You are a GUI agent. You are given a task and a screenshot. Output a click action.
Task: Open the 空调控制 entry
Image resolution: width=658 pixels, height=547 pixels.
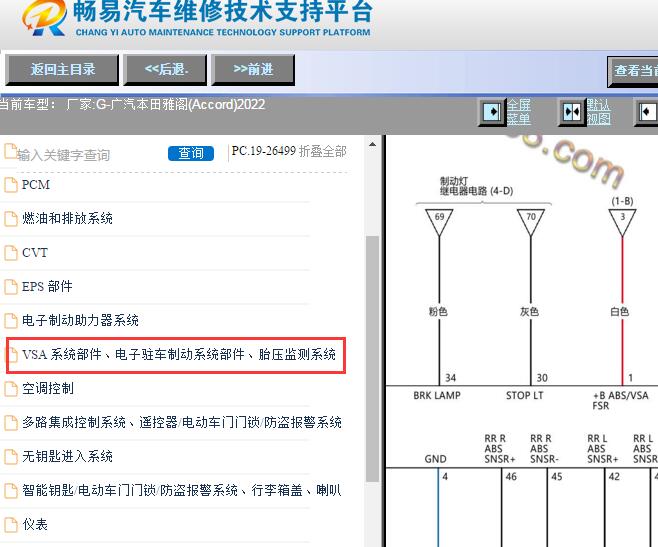[x=48, y=389]
